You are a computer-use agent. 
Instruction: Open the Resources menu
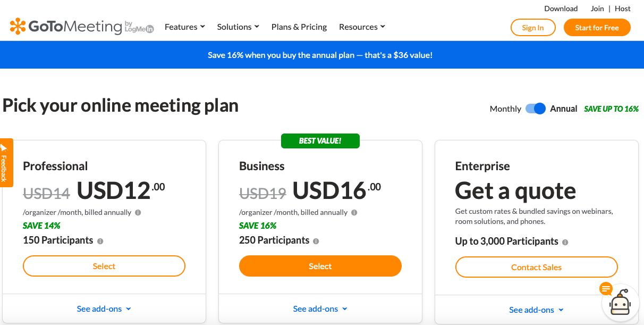[361, 27]
